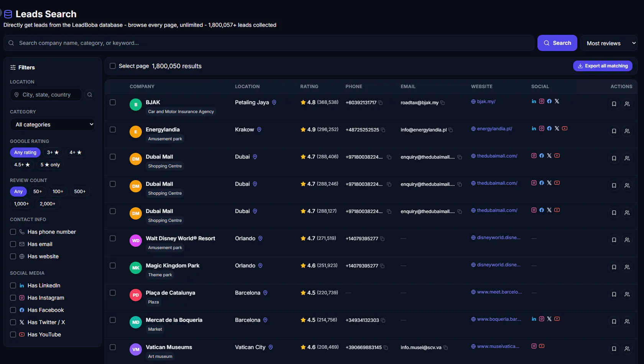Bookmark the Vatican Museums lead

[614, 349]
